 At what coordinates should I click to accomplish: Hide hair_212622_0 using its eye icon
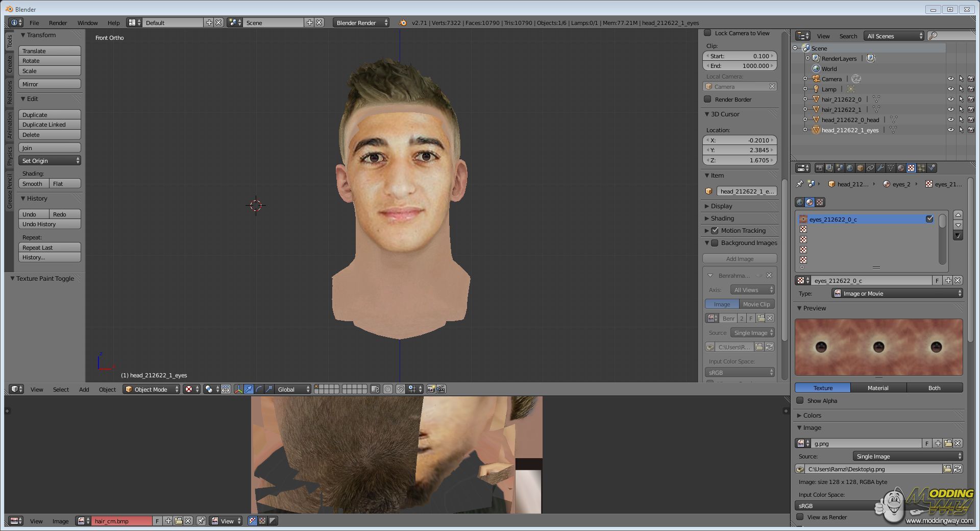coord(950,100)
